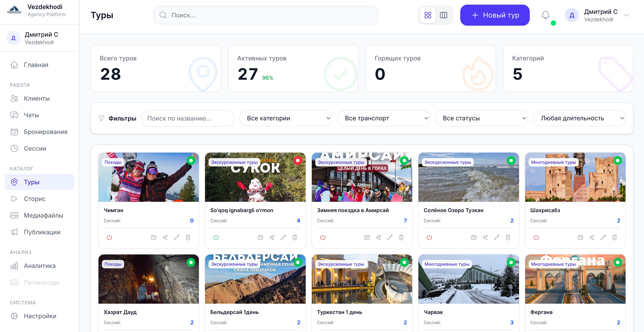
Task: Open the calendar icon on the Шахрисабз card
Action: pyautogui.click(x=580, y=237)
